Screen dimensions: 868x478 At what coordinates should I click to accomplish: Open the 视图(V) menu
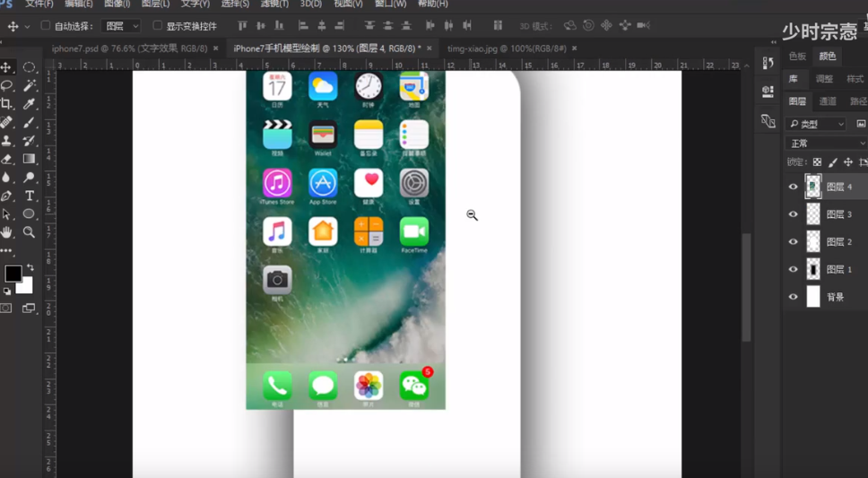click(x=348, y=4)
